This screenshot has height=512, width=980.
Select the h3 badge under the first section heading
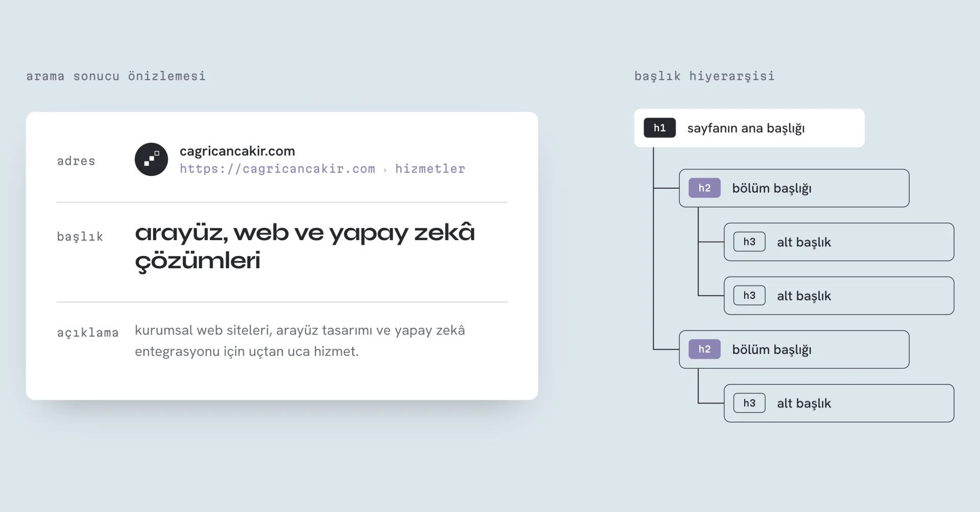point(749,242)
